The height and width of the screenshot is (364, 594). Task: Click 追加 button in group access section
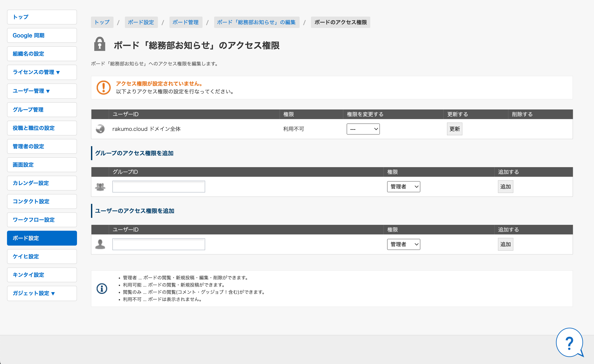(x=505, y=187)
